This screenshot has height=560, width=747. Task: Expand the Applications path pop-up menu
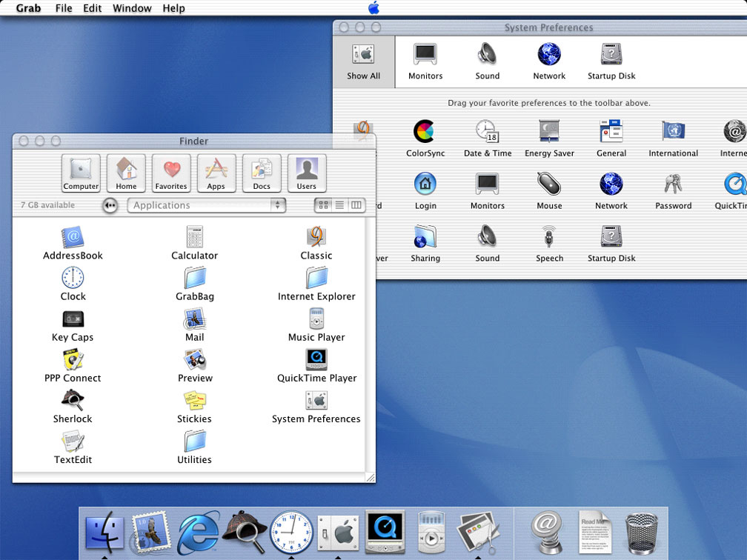[x=206, y=205]
